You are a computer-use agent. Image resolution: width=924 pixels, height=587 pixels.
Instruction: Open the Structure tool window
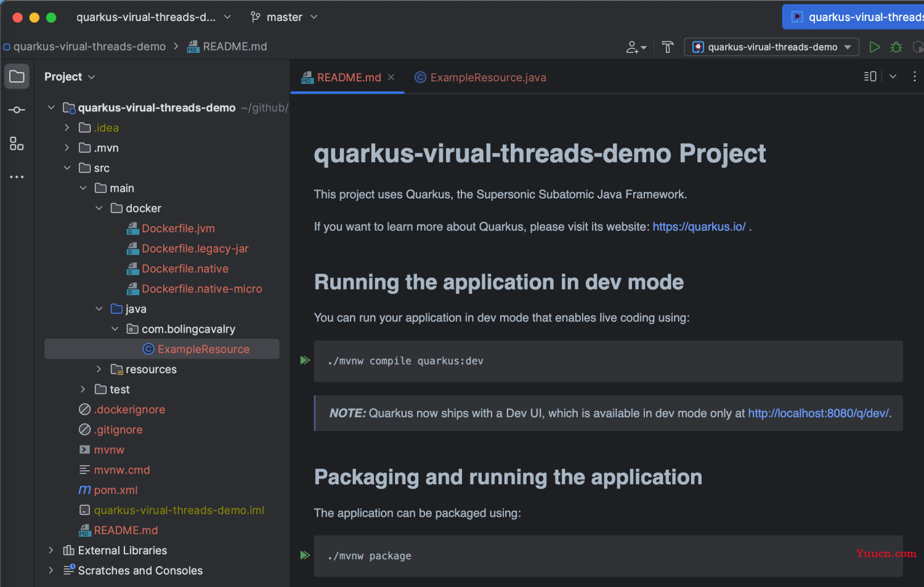tap(17, 144)
